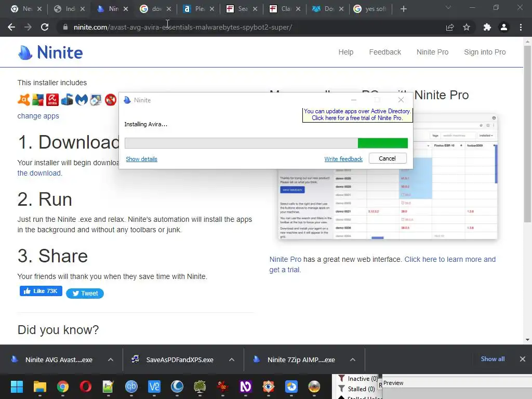Select Inactive (0) filter in background window
532x399 pixels.
click(x=358, y=379)
